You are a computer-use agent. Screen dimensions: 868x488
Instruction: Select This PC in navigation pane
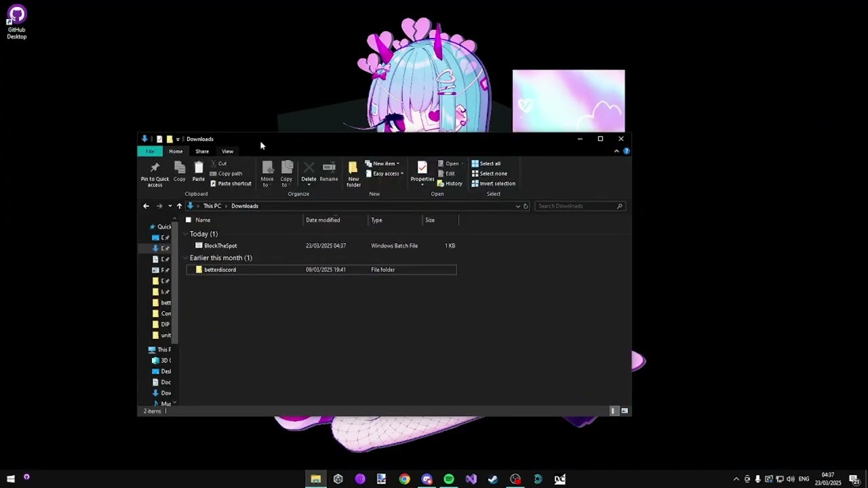click(x=161, y=350)
